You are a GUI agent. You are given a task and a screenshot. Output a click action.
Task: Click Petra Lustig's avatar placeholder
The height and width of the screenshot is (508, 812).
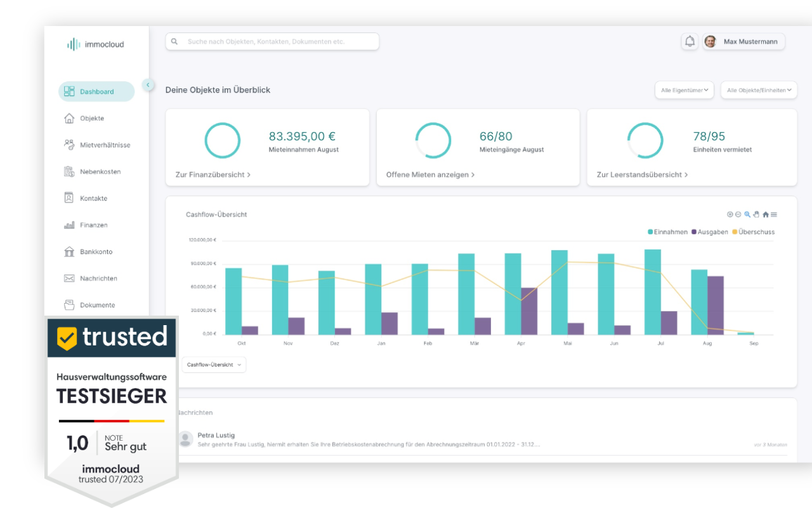pos(185,439)
